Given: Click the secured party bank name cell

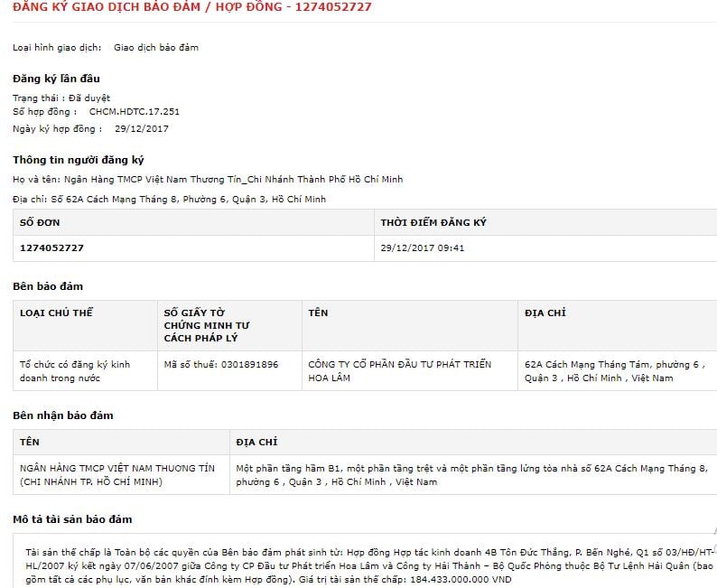Looking at the screenshot, I should coord(107,475).
